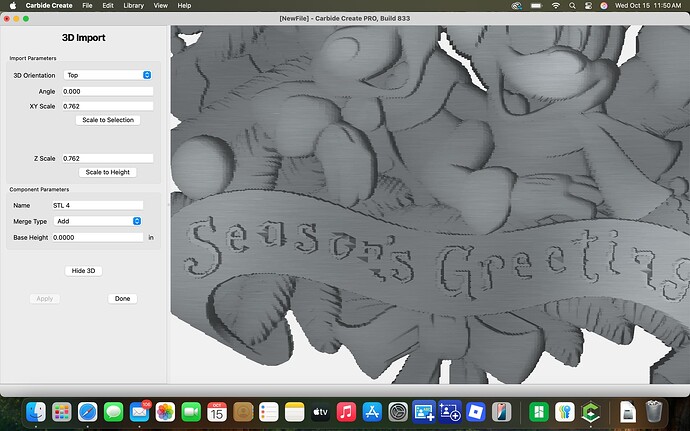The image size is (690, 431).
Task: Open iPhone Mirroring from the dock
Action: [502, 413]
